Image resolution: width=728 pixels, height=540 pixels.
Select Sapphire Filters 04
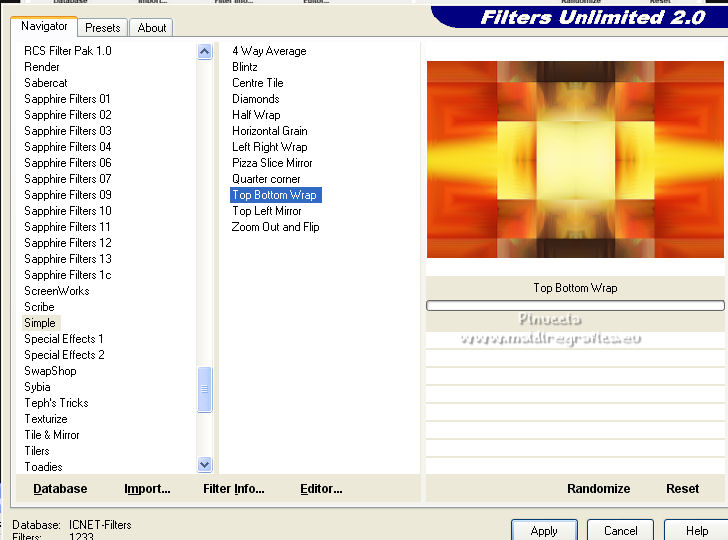pos(68,147)
